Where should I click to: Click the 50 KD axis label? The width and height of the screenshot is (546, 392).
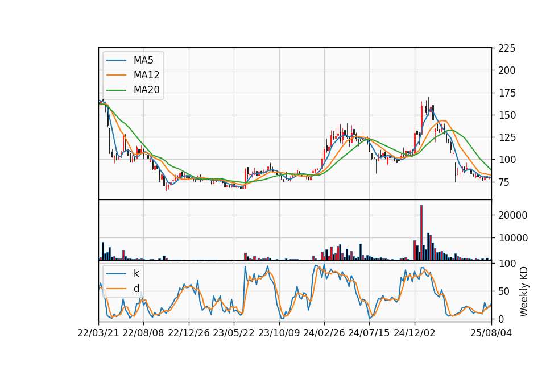pos(504,291)
